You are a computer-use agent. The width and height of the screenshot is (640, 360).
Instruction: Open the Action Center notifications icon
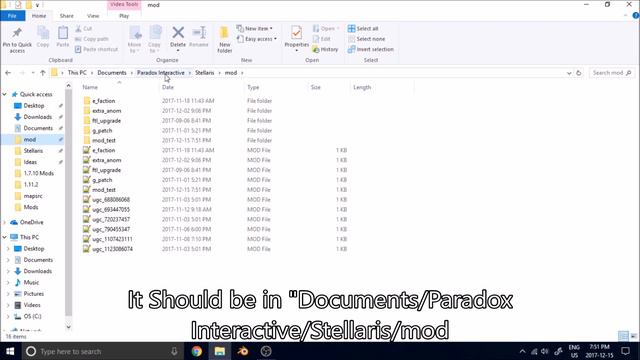(625, 351)
